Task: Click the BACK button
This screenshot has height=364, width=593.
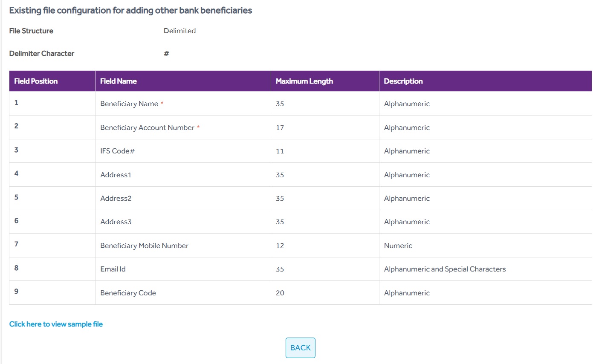Action: [300, 347]
